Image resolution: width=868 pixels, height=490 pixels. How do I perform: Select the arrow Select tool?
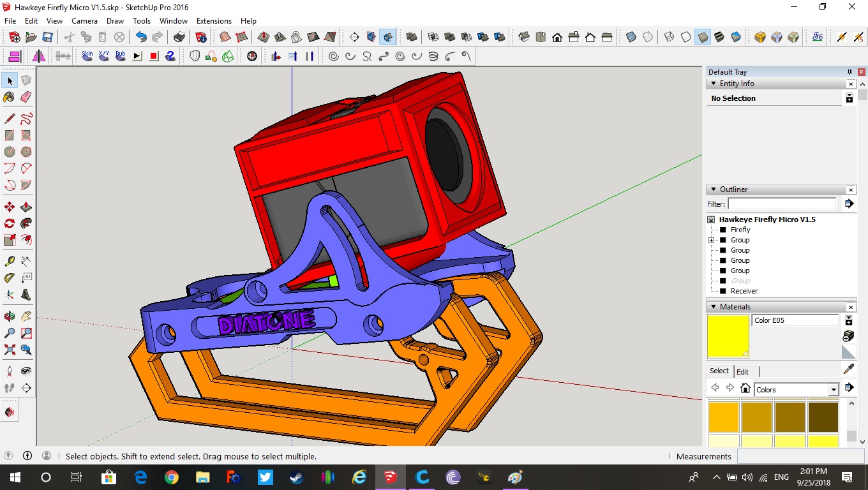click(x=10, y=80)
